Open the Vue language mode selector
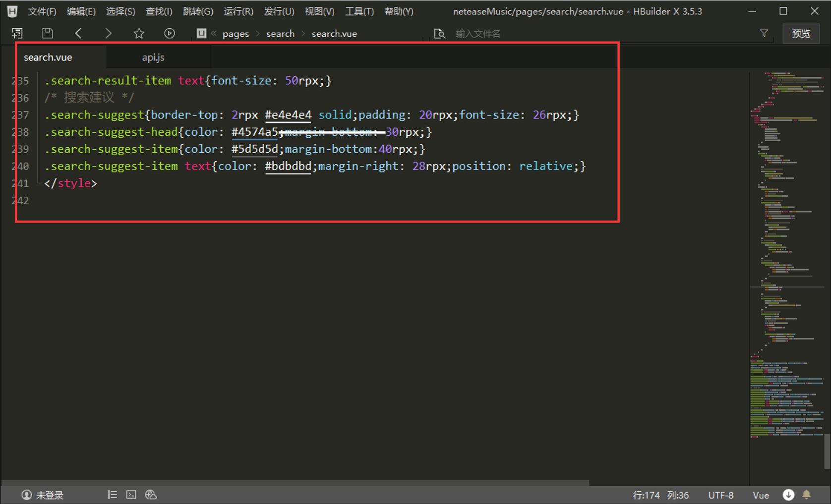 pos(761,495)
